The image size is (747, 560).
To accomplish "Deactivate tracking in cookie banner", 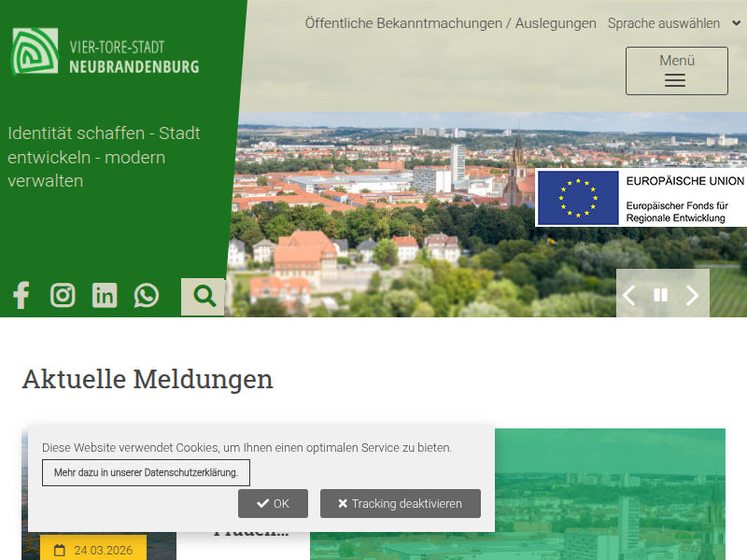I will pos(400,504).
